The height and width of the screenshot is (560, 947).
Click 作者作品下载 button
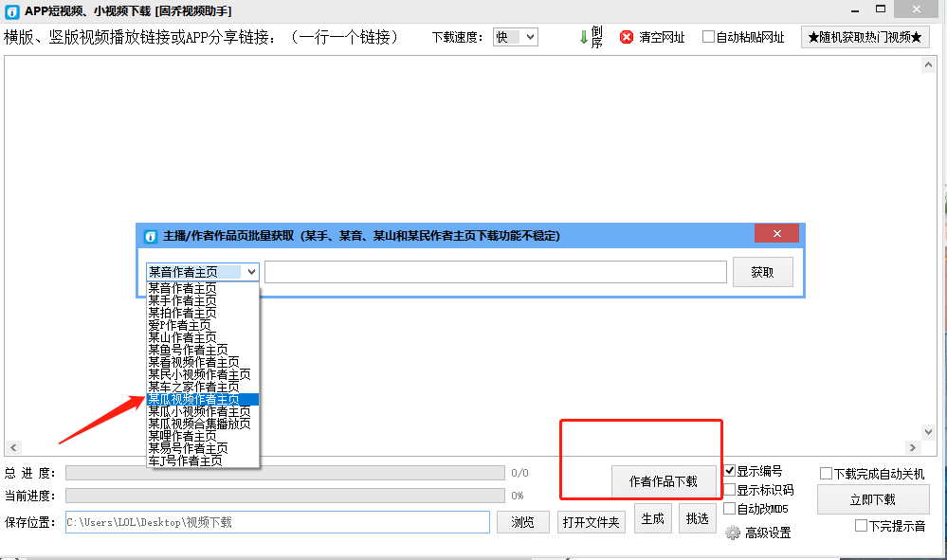[x=664, y=481]
